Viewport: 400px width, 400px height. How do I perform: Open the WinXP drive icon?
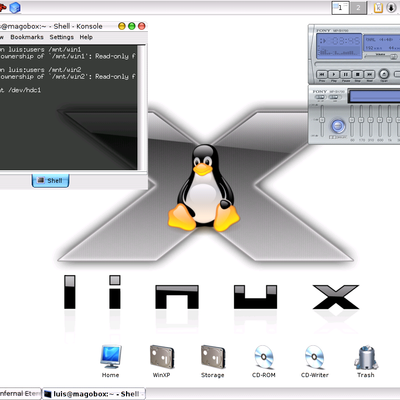(162, 361)
